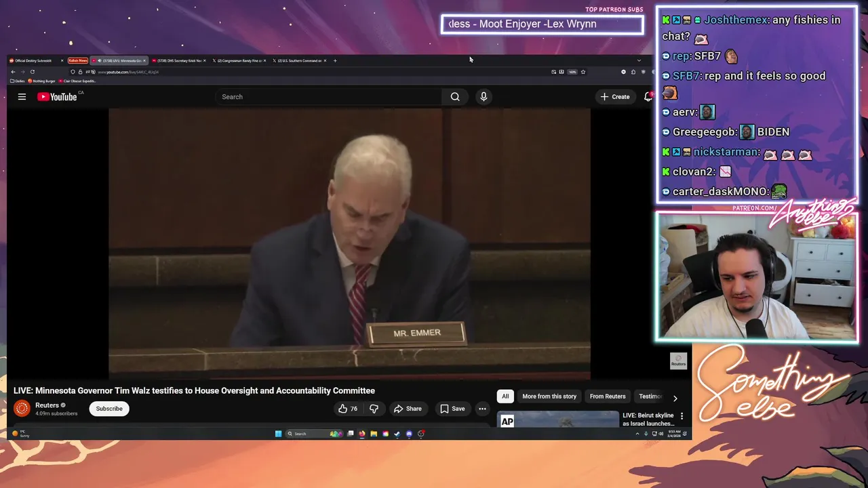Viewport: 868px width, 488px height.
Task: Save the video to a playlist
Action: (452, 409)
